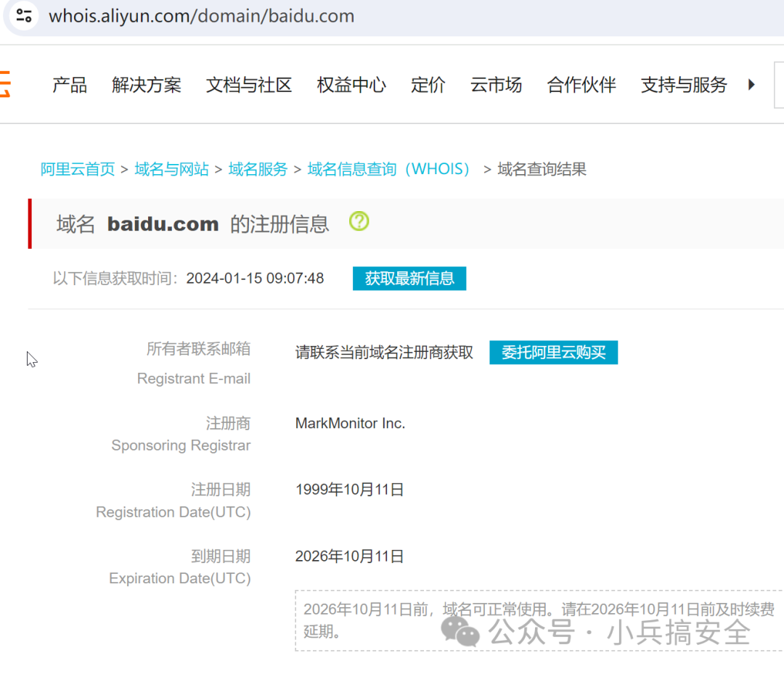Open the 定价 menu item
Viewport: 784px width, 674px height.
pyautogui.click(x=428, y=85)
